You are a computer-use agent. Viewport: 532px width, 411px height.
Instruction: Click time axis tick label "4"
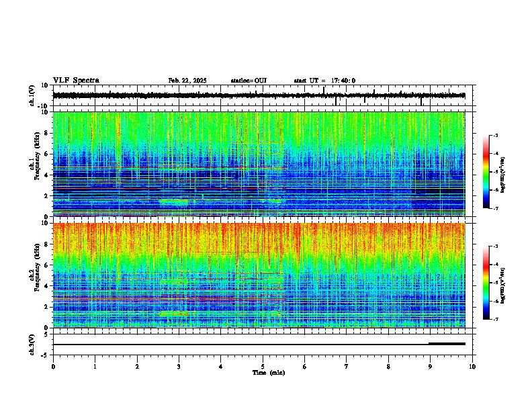221,367
